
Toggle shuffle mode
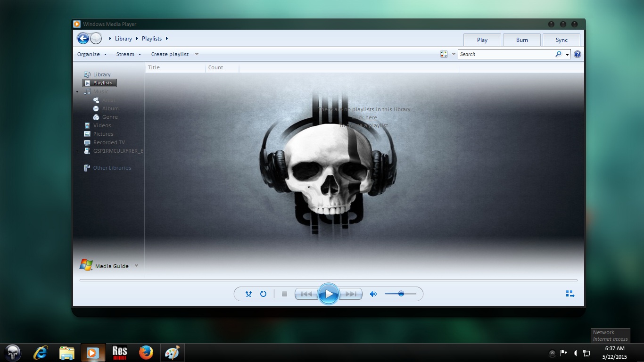coord(248,294)
